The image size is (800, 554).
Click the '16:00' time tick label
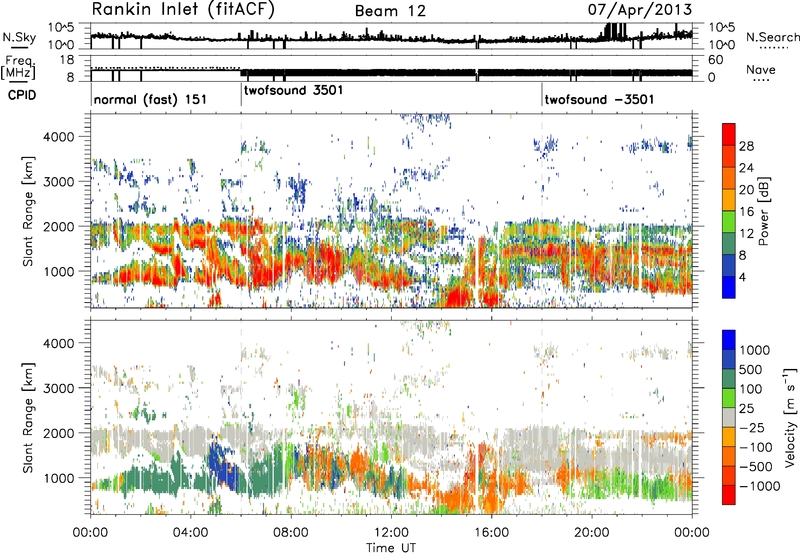click(x=491, y=533)
